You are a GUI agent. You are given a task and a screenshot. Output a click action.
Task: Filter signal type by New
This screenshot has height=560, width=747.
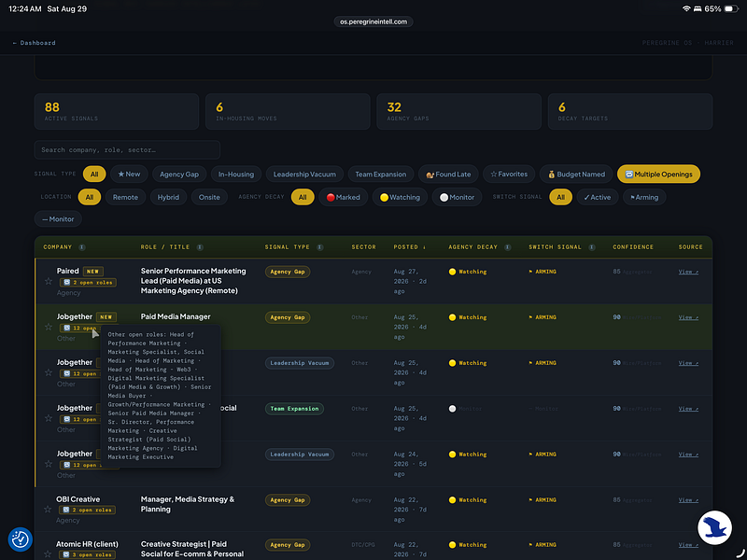(129, 175)
